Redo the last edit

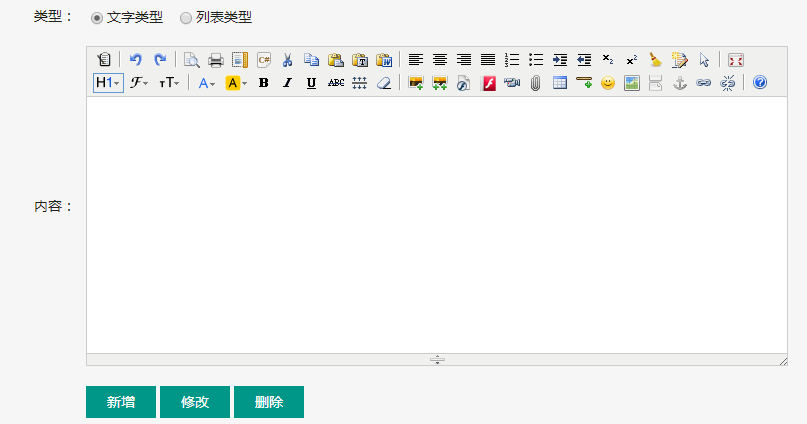(x=160, y=60)
